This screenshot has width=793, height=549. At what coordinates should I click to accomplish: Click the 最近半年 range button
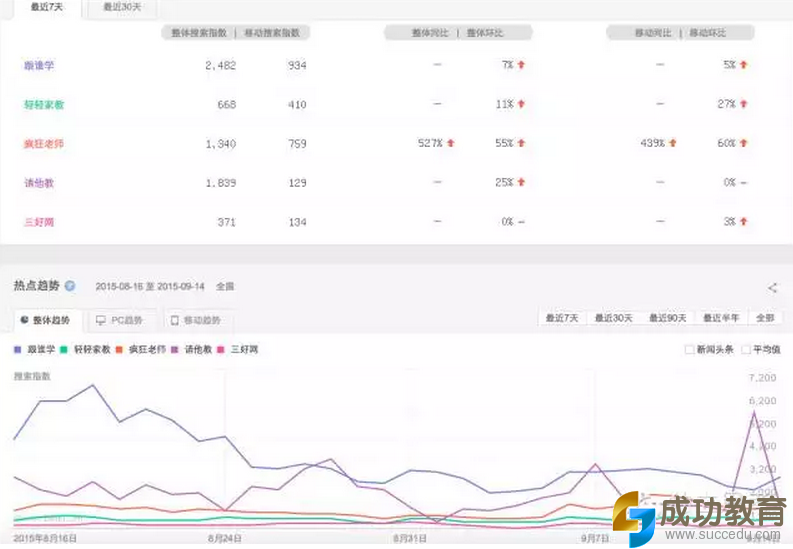point(721,318)
